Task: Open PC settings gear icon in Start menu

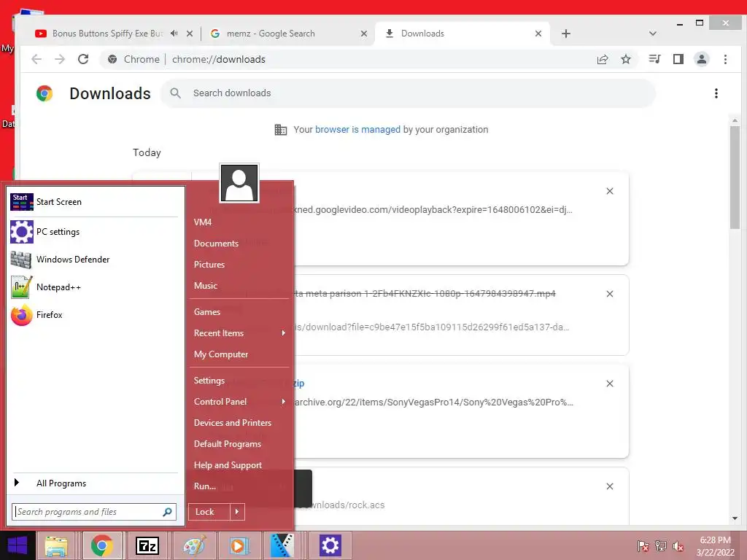Action: tap(22, 232)
